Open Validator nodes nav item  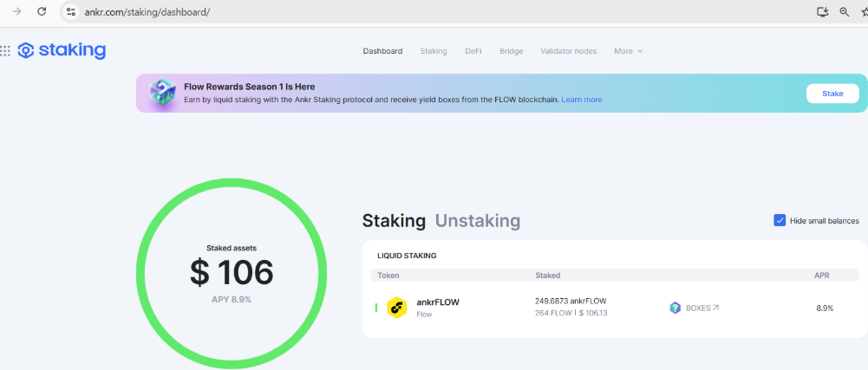tap(569, 51)
